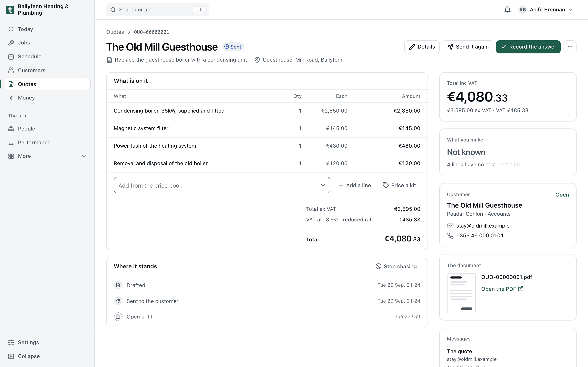Click the Record the answer button
588x367 pixels.
pos(528,47)
